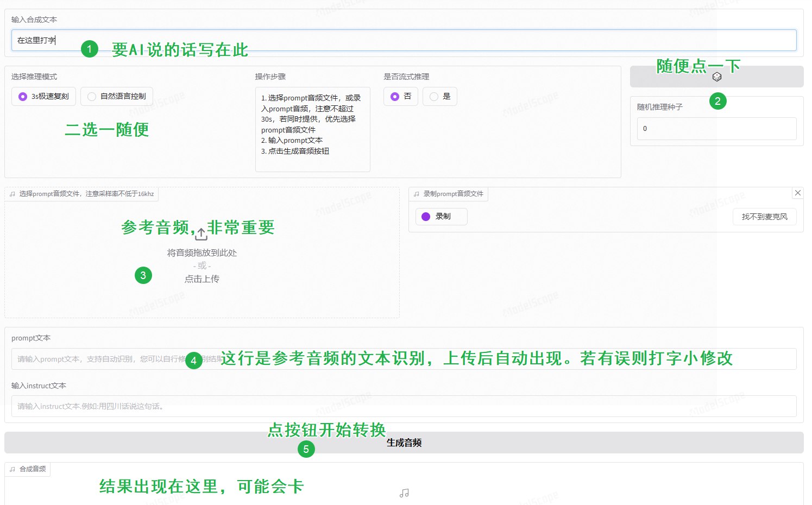The image size is (812, 505).
Task: Click the music note icon beside 录制prompt音频文件
Action: 417,194
